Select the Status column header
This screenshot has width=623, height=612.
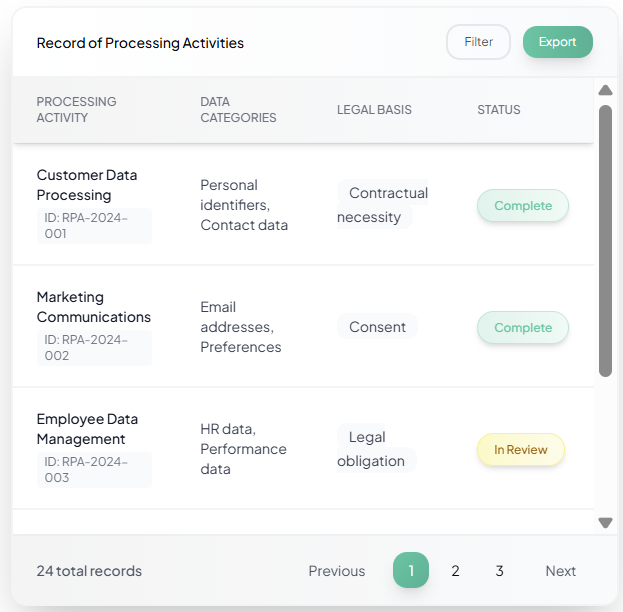(498, 110)
